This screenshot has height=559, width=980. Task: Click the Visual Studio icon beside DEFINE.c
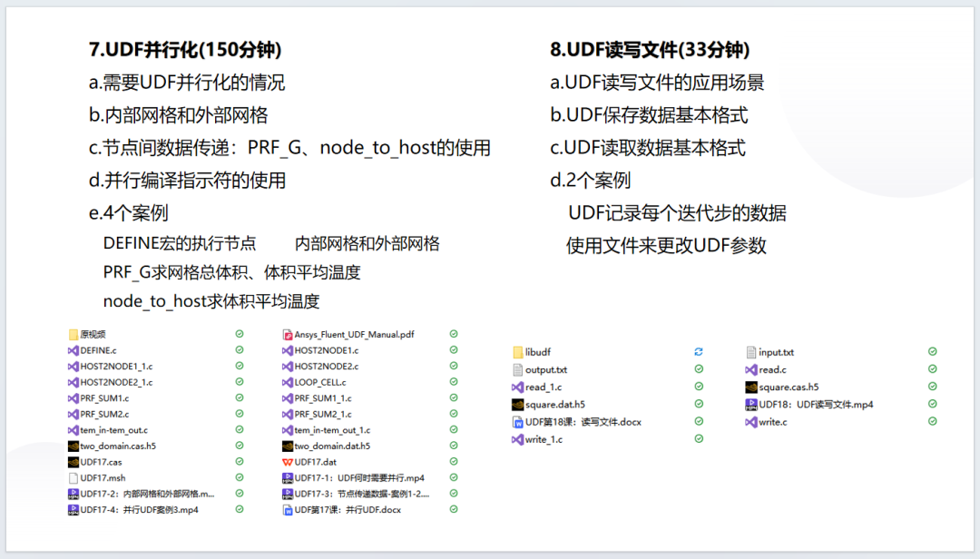(73, 351)
